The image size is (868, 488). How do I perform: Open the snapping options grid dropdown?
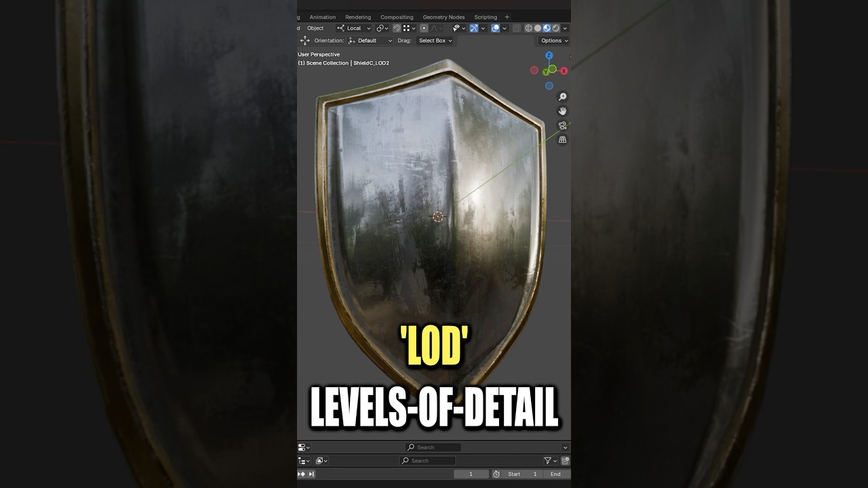point(409,28)
